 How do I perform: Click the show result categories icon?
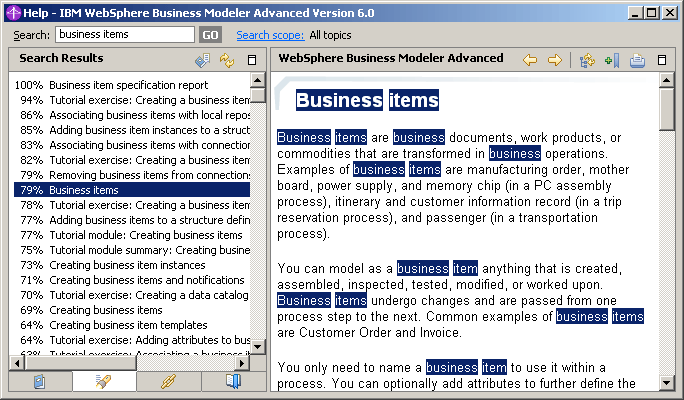[x=202, y=60]
